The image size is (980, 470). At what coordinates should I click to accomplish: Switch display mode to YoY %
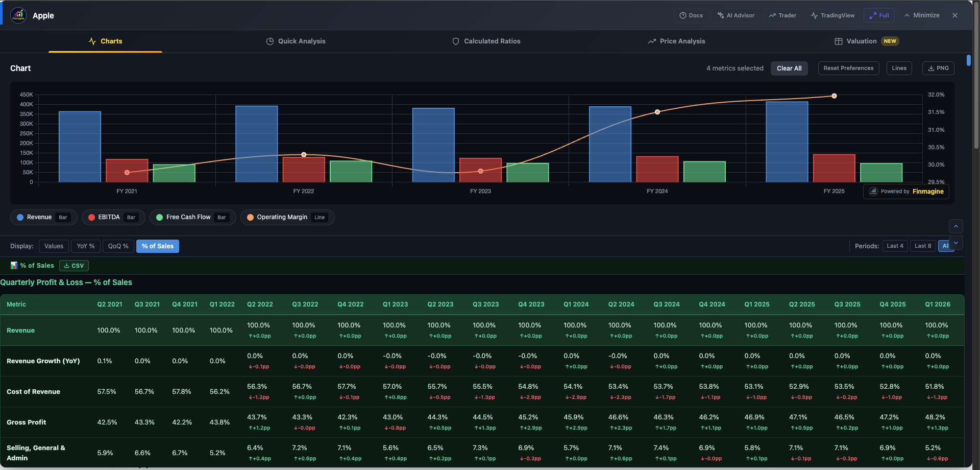click(x=85, y=246)
